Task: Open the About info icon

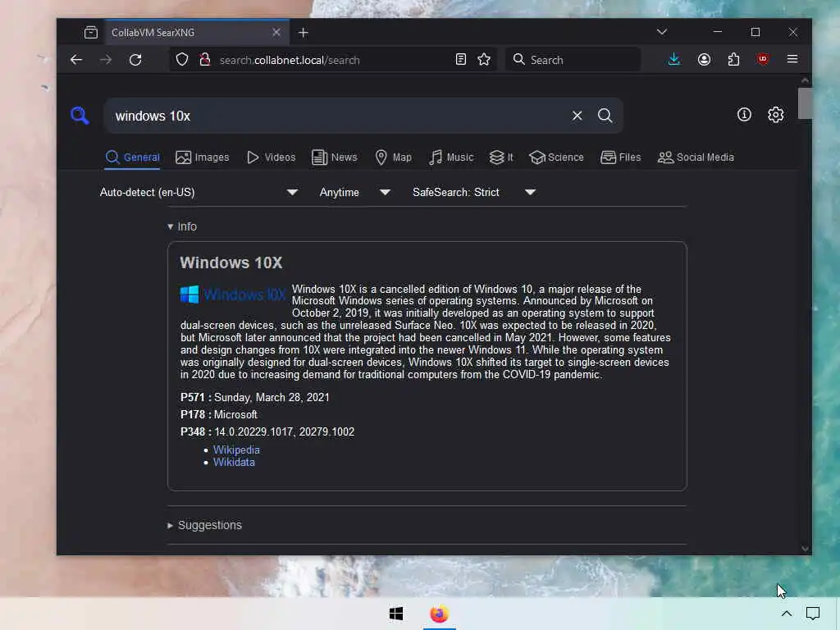Action: 744,114
